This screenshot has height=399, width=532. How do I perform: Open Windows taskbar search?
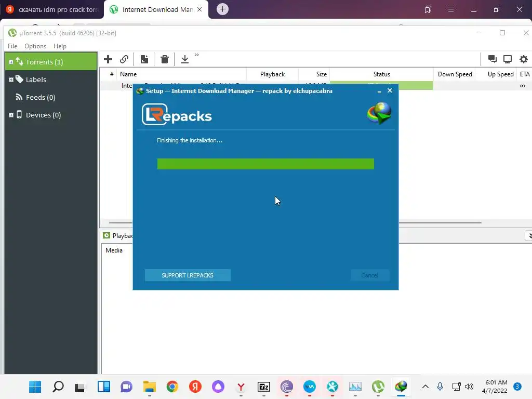[x=58, y=387]
